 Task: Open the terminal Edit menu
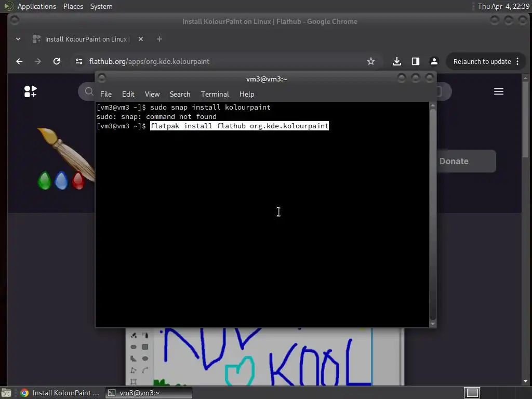[x=128, y=95]
